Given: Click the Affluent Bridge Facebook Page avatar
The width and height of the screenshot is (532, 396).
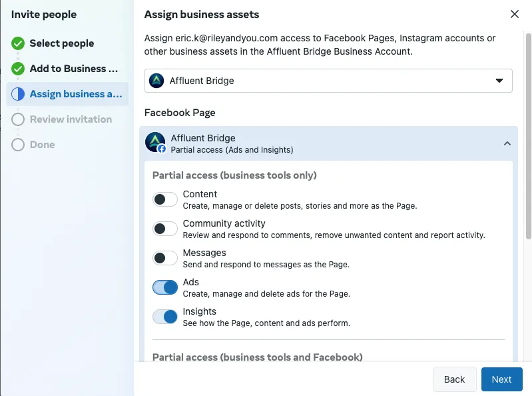Looking at the screenshot, I should [x=155, y=143].
